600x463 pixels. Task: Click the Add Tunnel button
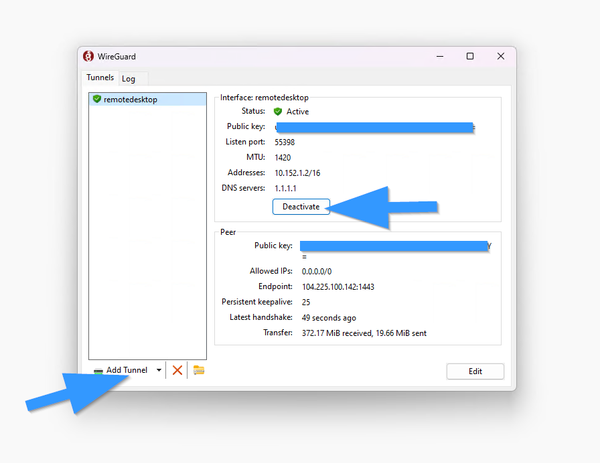(x=121, y=370)
